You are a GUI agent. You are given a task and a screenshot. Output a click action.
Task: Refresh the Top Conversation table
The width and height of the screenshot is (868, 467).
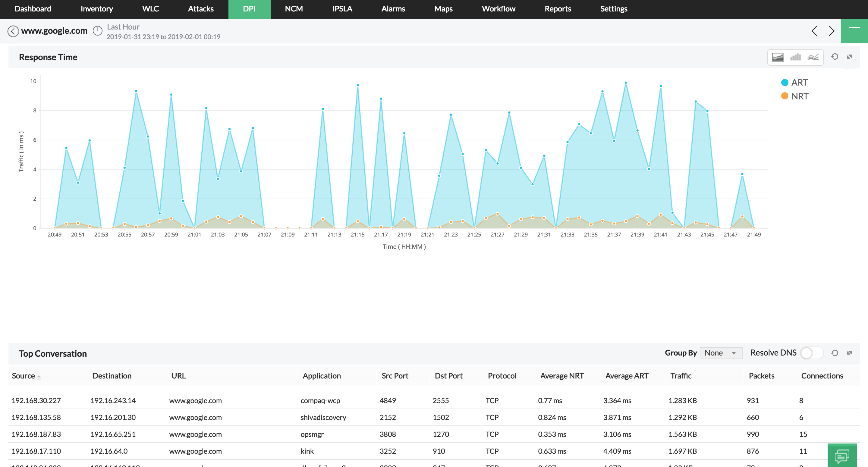click(x=834, y=353)
